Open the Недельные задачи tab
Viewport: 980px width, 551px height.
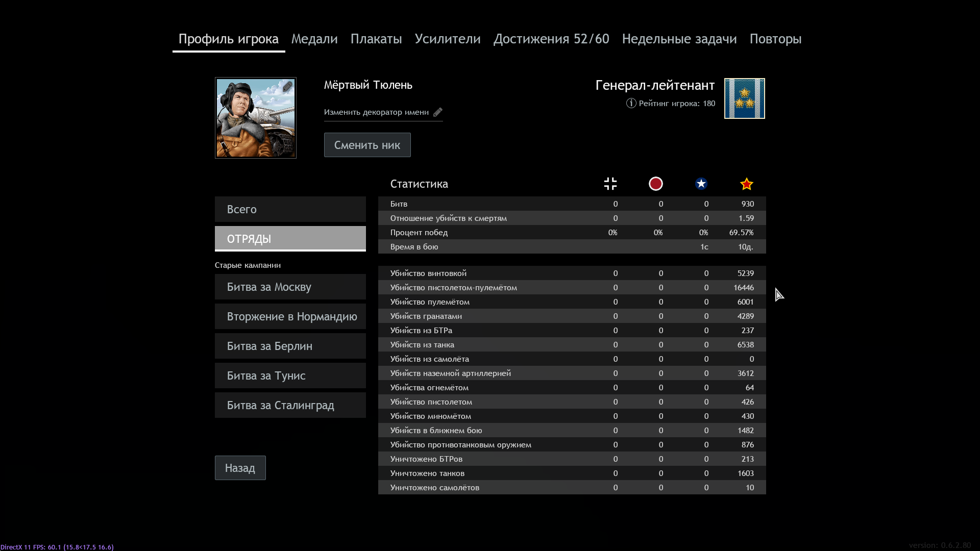(679, 39)
